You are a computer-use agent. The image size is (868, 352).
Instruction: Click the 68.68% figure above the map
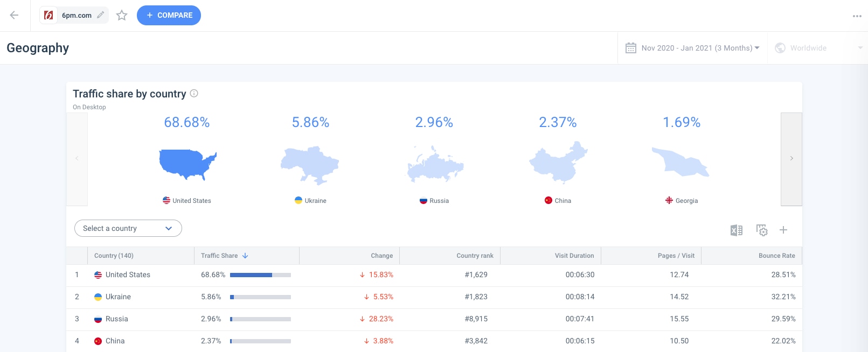[x=187, y=123]
